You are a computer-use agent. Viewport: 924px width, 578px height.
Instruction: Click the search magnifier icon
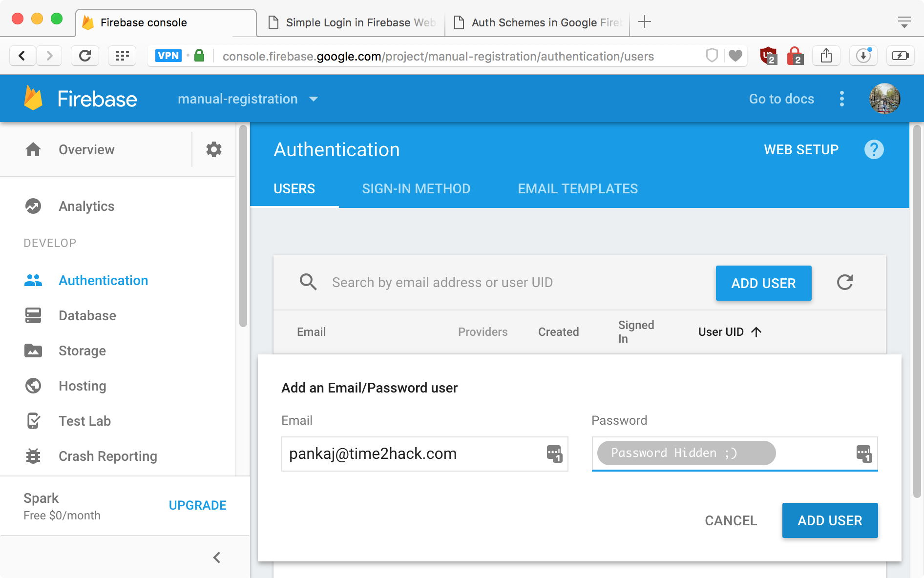(308, 282)
